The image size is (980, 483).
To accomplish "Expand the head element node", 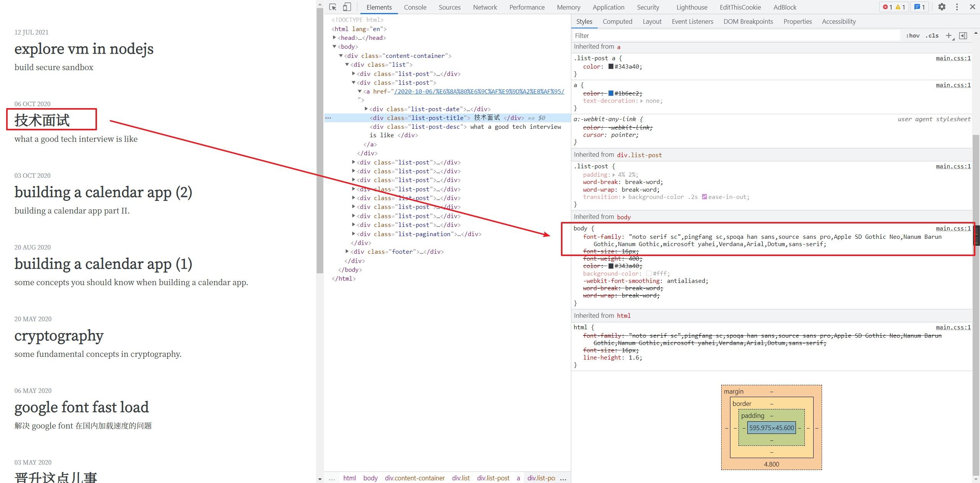I will coord(334,38).
